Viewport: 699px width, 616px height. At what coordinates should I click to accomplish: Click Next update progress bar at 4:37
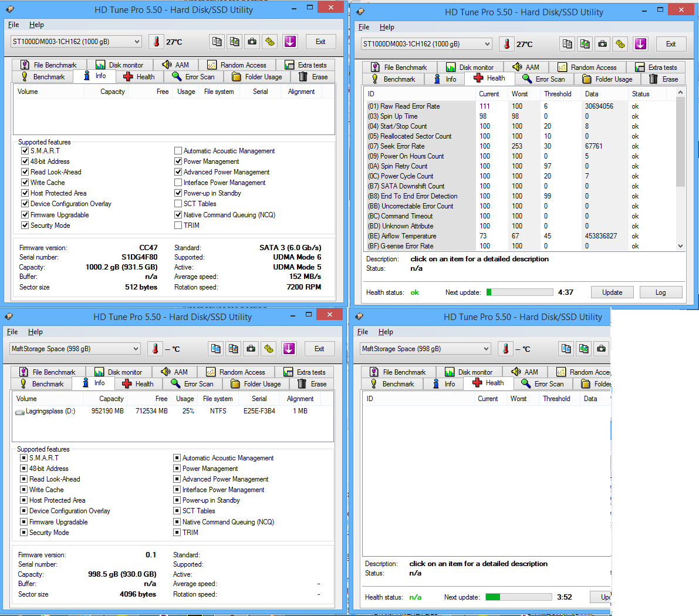(x=519, y=292)
